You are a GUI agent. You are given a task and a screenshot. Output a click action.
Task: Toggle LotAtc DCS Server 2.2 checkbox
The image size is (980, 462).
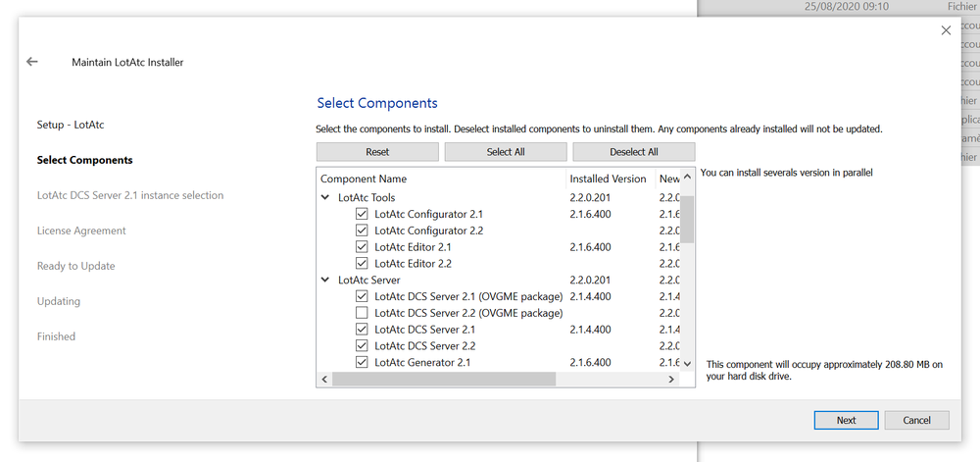click(362, 345)
